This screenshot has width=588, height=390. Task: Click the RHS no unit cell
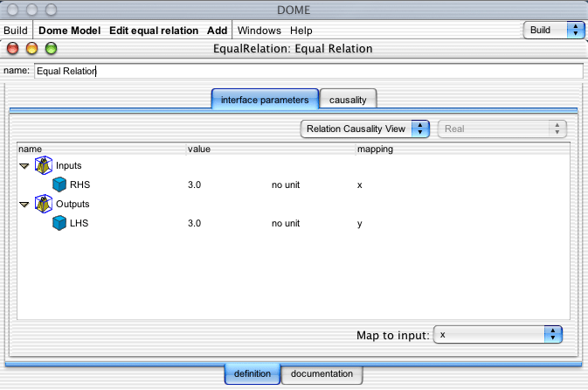click(x=286, y=185)
